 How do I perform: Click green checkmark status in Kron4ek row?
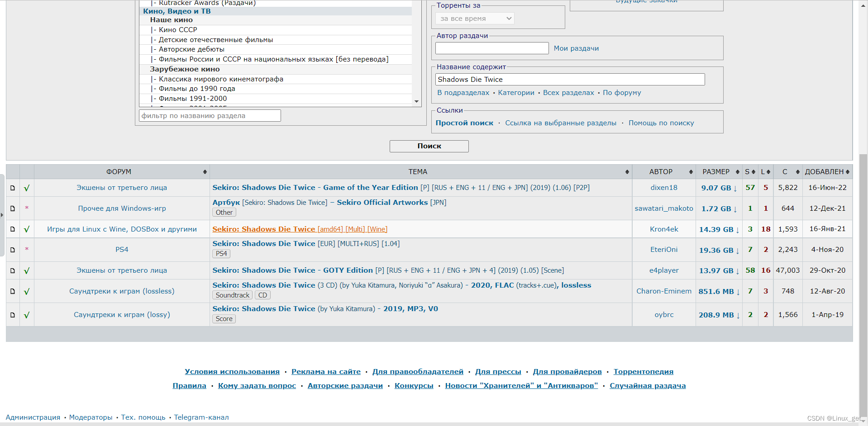pos(27,229)
